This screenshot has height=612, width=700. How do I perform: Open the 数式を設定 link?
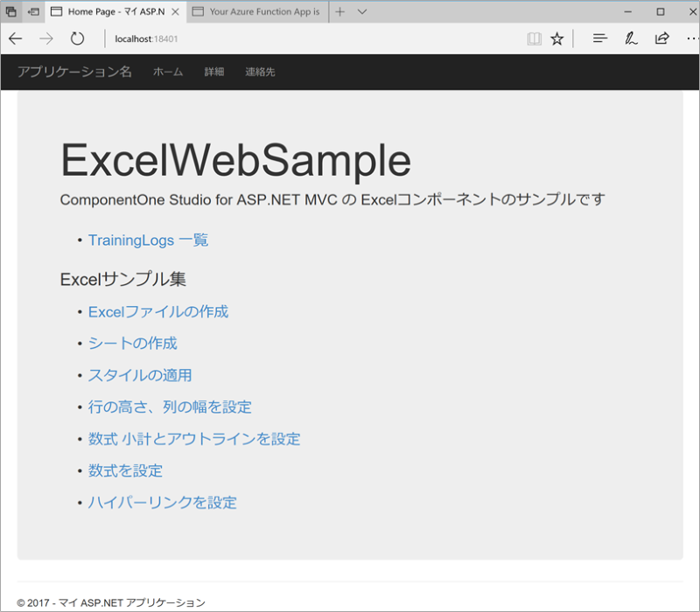click(x=125, y=470)
